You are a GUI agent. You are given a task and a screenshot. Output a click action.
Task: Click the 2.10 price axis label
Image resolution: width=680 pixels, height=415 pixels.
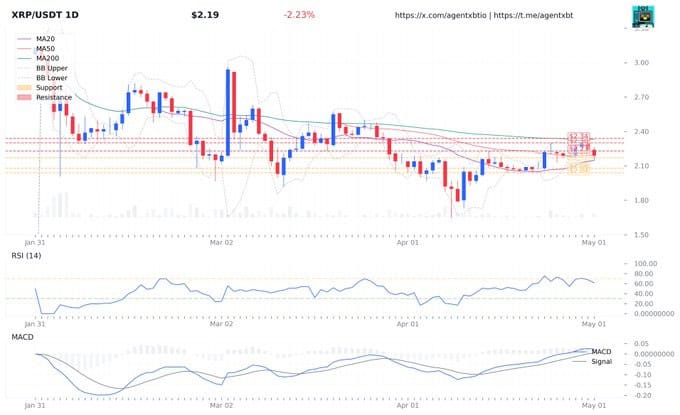(641, 166)
